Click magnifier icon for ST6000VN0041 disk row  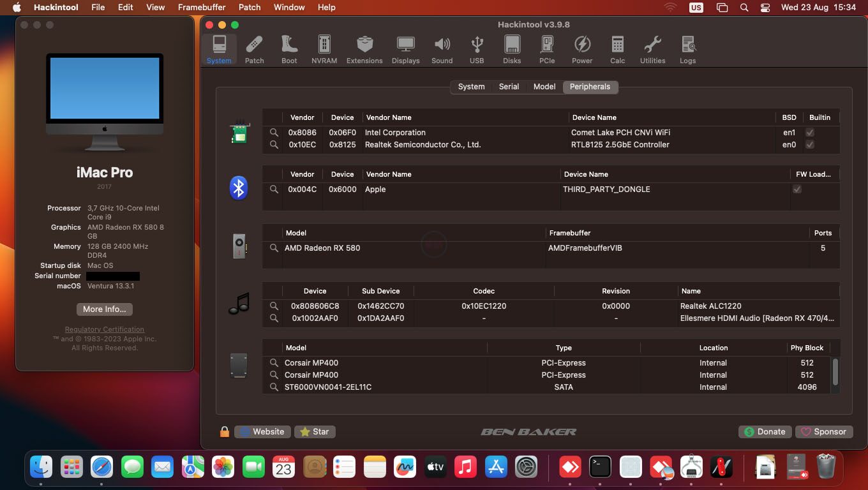click(x=274, y=387)
